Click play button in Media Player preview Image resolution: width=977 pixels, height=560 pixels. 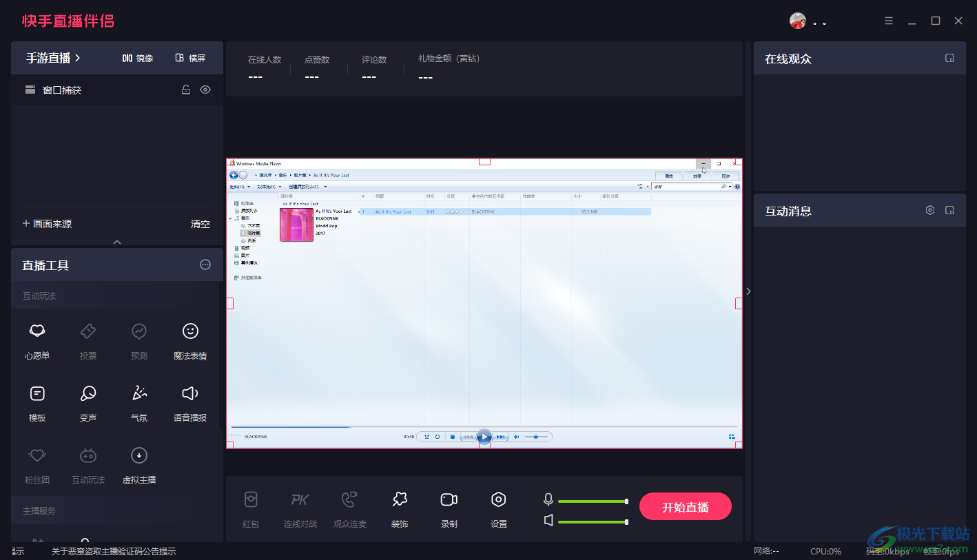(484, 437)
